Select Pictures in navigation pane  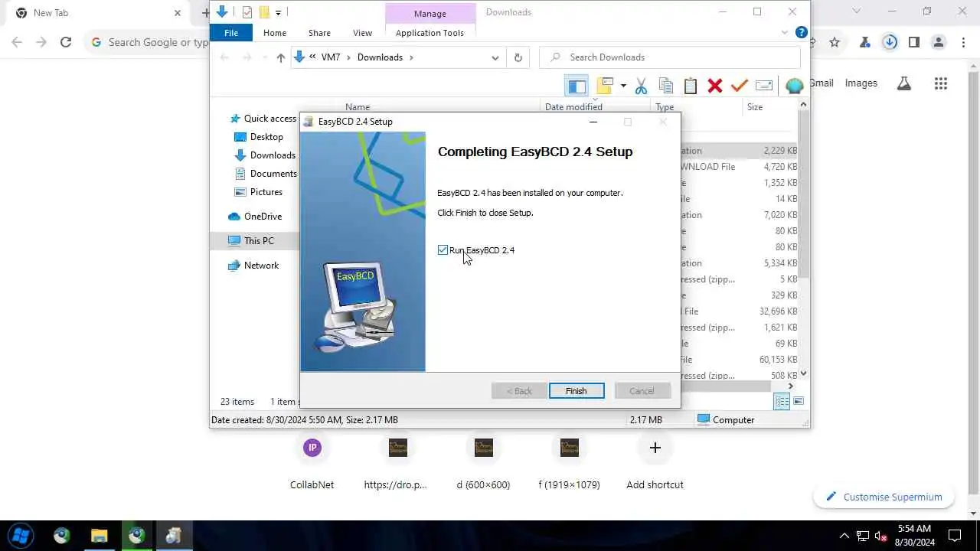pyautogui.click(x=266, y=192)
